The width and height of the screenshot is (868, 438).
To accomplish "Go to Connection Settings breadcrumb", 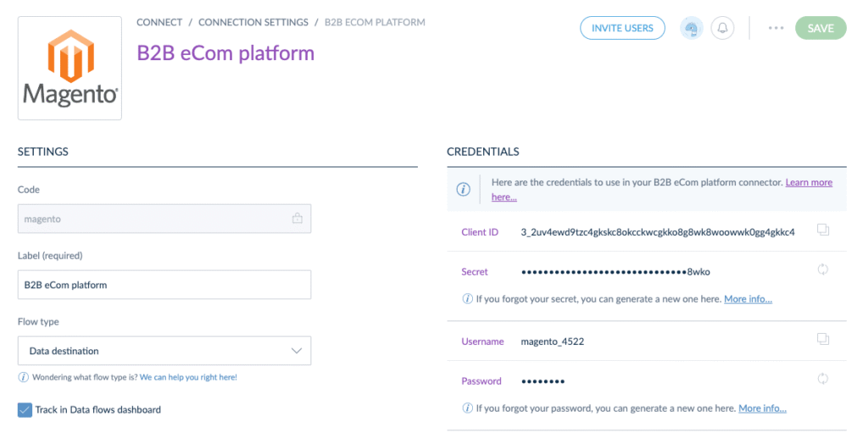I will 253,23.
